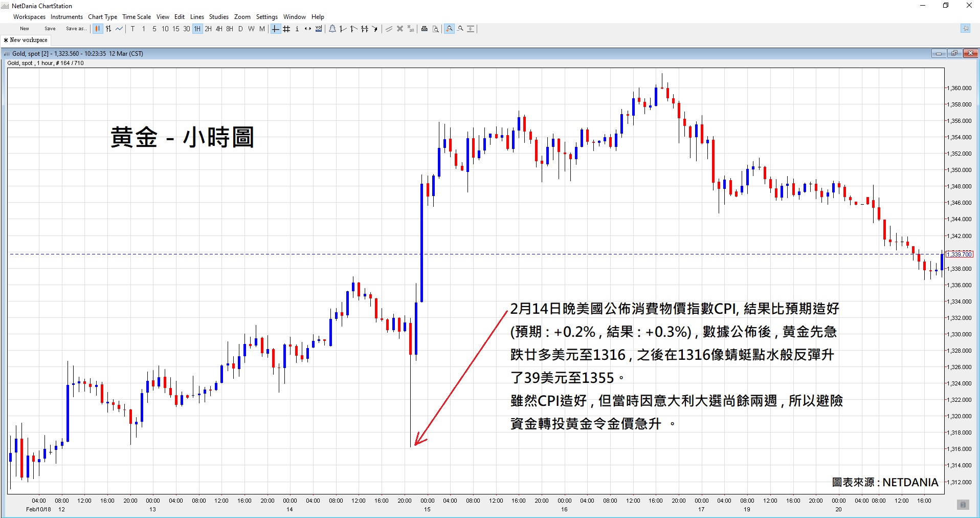The image size is (980, 518).
Task: Select the 4H timeframe button
Action: tap(219, 29)
